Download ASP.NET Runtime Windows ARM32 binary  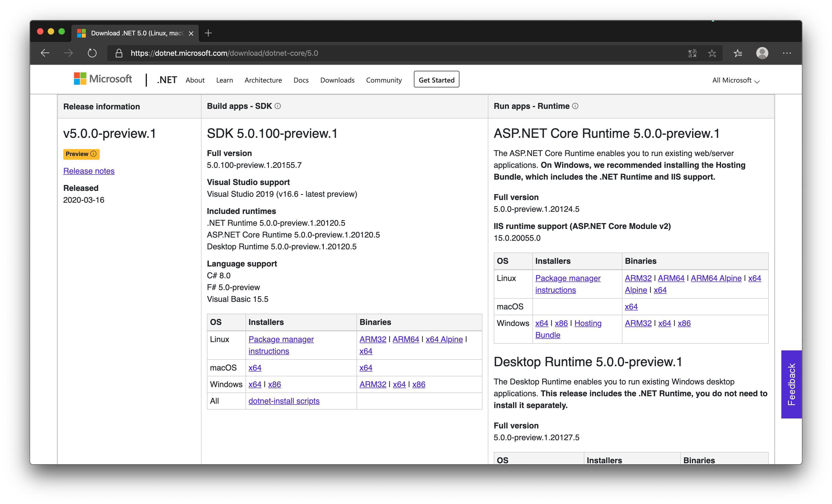[638, 323]
